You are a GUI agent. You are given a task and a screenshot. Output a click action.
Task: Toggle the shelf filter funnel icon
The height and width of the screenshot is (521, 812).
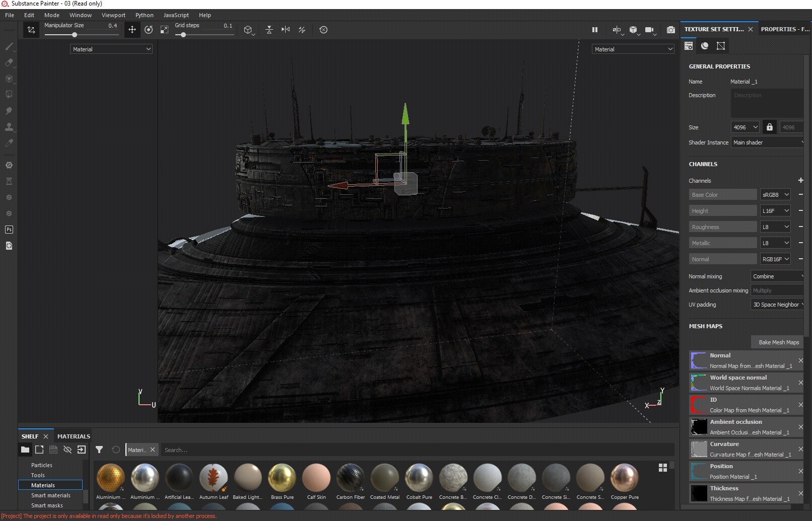99,450
